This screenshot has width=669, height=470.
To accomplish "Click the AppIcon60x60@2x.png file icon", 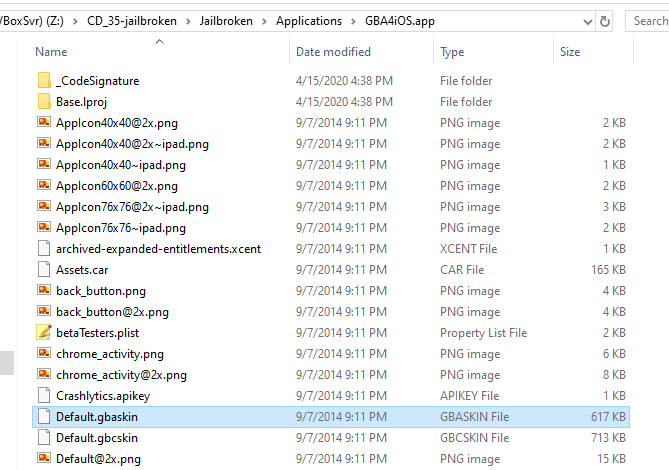I will 44,185.
